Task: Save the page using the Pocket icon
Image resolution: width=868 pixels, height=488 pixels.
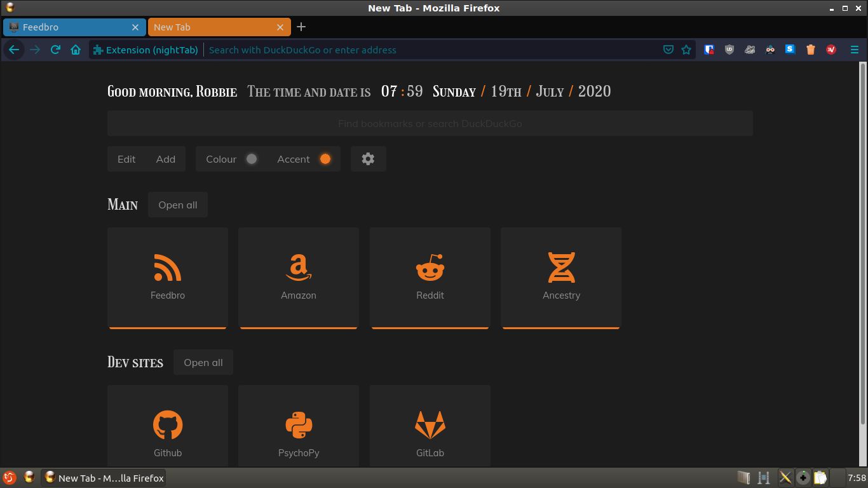Action: [668, 49]
